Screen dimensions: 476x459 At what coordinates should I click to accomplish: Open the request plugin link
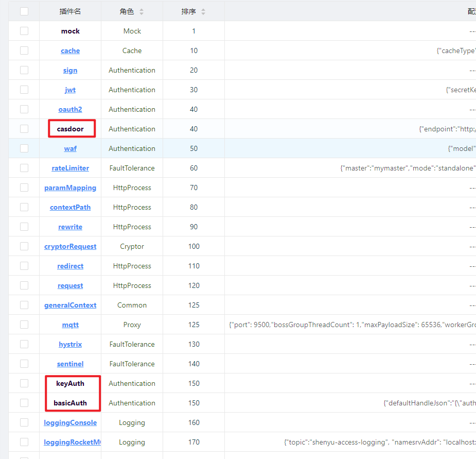[x=70, y=286]
